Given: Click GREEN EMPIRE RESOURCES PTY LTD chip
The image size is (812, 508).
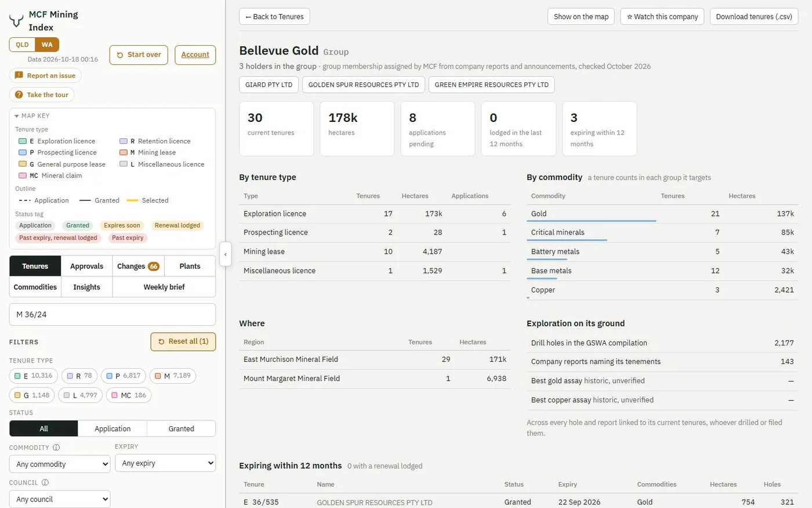Looking at the screenshot, I should click(492, 85).
